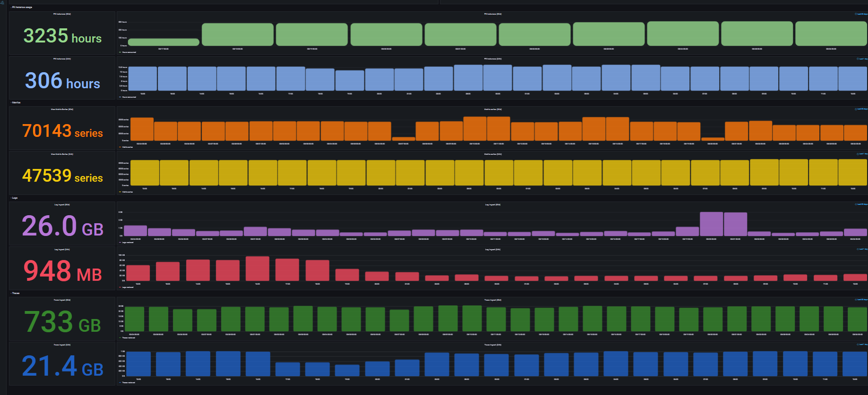This screenshot has width=868, height=395.
Task: Click the clock icon on FR Instances (30d) chart
Action: pyautogui.click(x=856, y=14)
